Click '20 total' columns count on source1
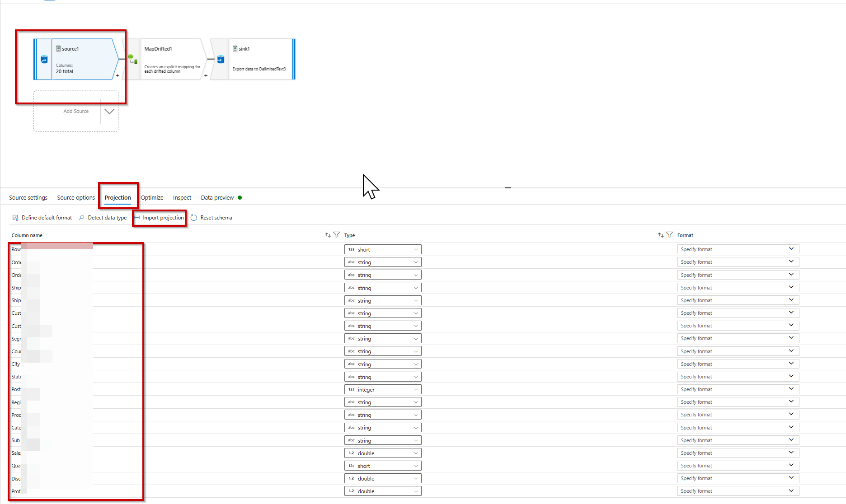 65,71
